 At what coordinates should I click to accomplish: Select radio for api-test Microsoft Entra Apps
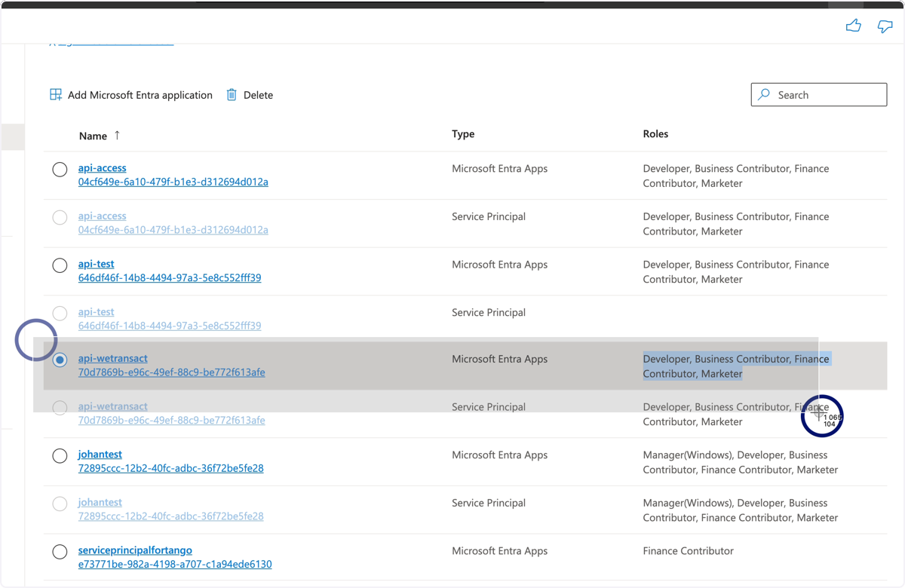[x=60, y=265]
